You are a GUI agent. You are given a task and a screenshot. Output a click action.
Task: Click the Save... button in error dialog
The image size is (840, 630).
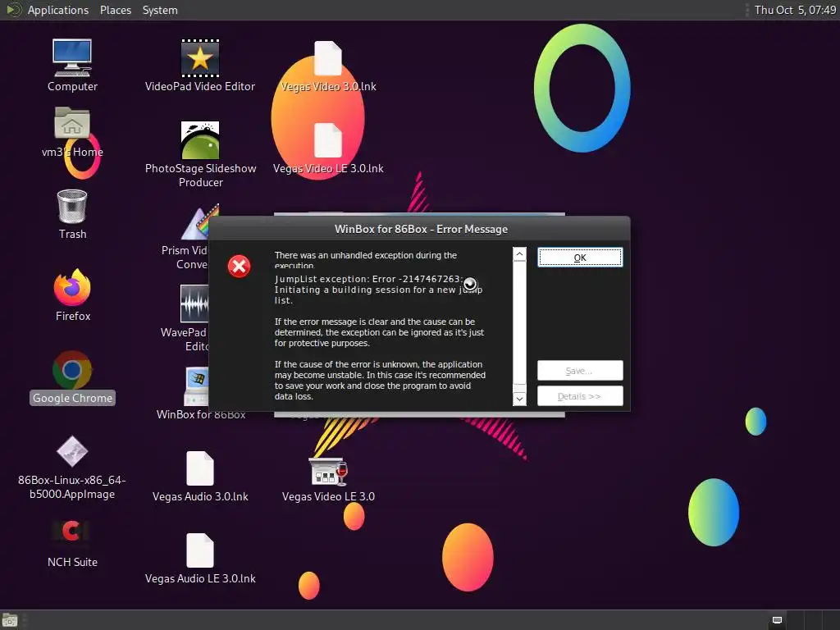coord(580,371)
